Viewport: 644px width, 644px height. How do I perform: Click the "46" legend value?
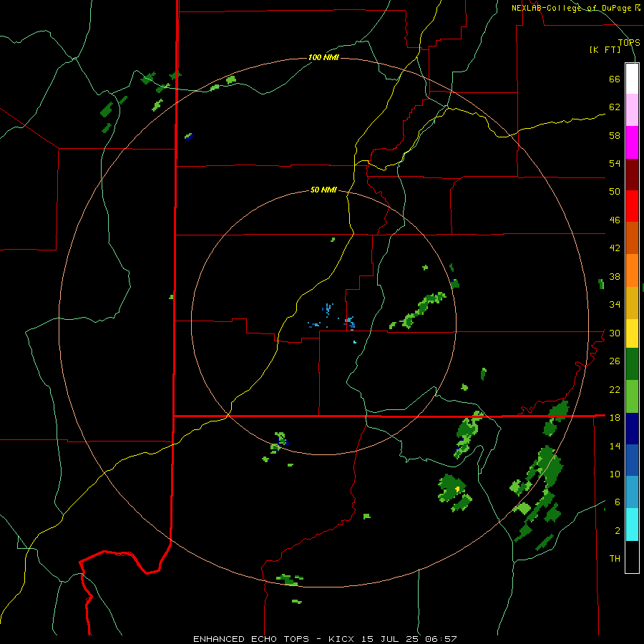[615, 220]
